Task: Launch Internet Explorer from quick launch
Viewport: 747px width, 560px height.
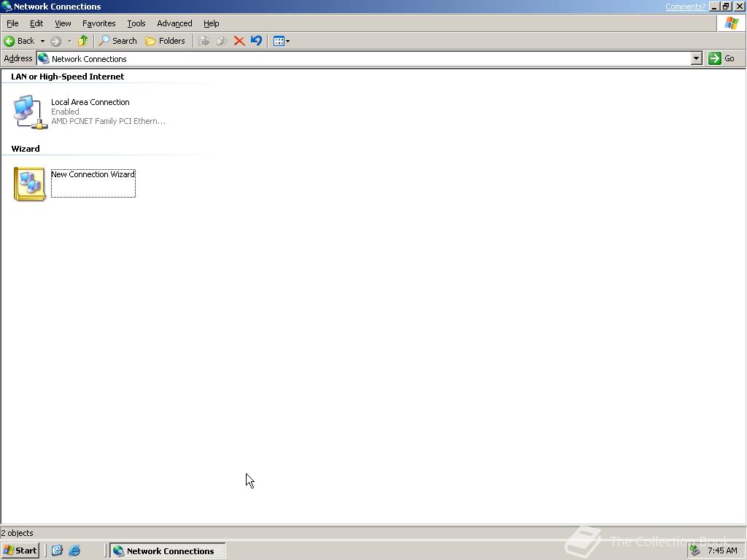Action: pyautogui.click(x=74, y=551)
